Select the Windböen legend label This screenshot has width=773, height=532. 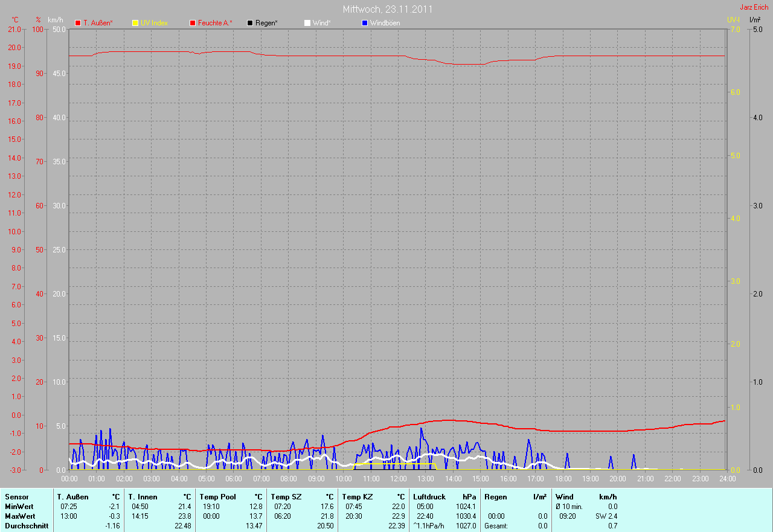tap(385, 23)
